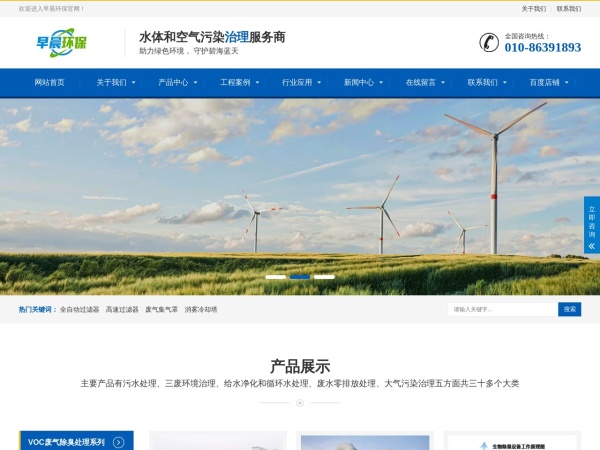The image size is (600, 450).
Task: Click the 搜索 search button
Action: (x=569, y=309)
